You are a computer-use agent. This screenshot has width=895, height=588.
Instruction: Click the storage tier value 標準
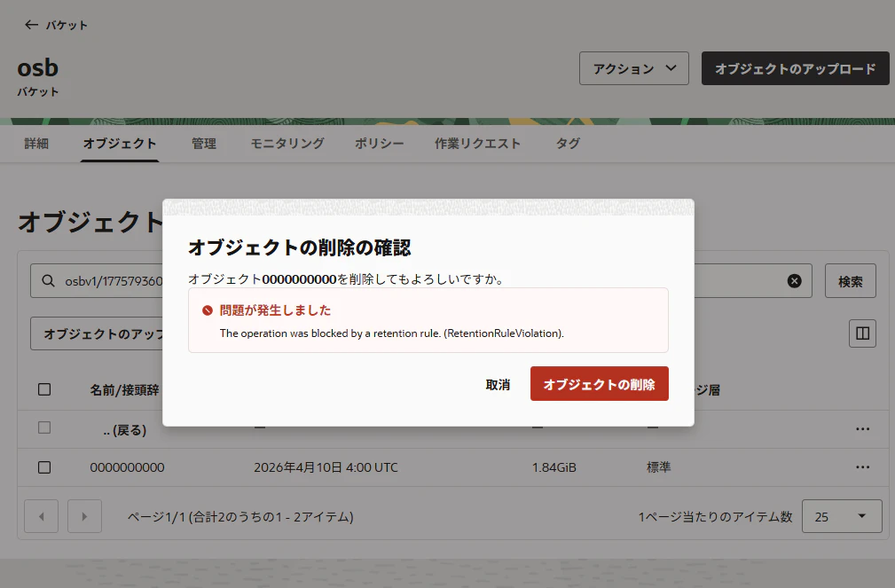point(658,467)
